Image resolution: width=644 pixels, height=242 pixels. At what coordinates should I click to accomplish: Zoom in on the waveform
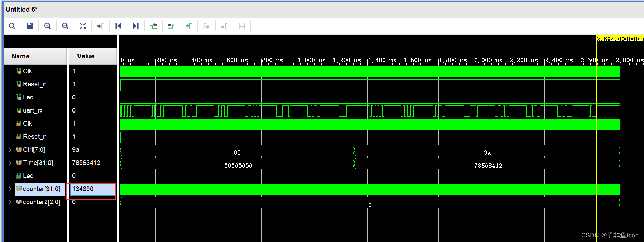tap(47, 26)
